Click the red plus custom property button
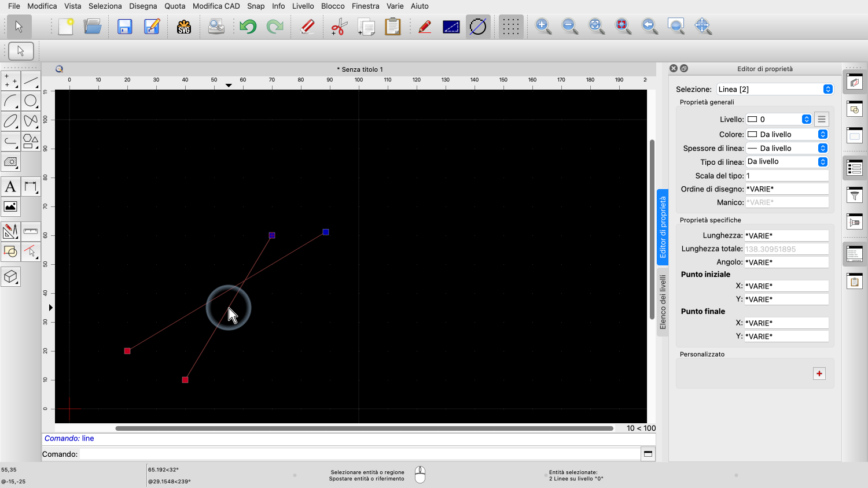 [819, 374]
